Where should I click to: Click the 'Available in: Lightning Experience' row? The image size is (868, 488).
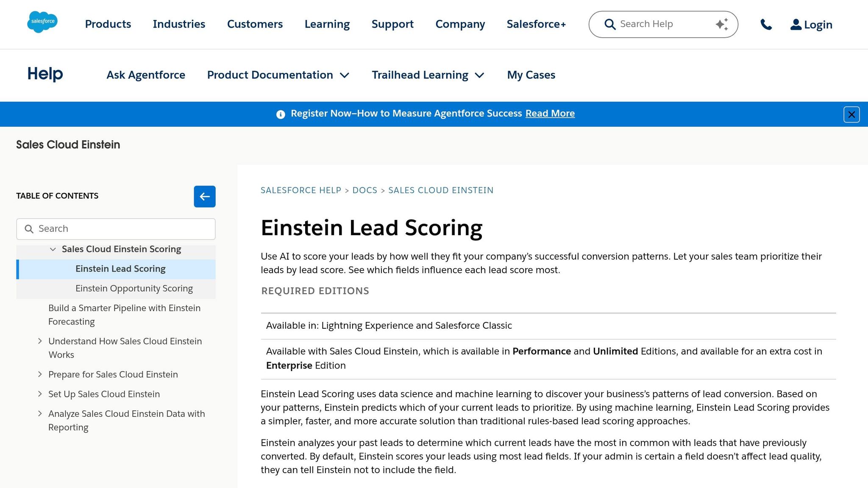[x=548, y=326]
